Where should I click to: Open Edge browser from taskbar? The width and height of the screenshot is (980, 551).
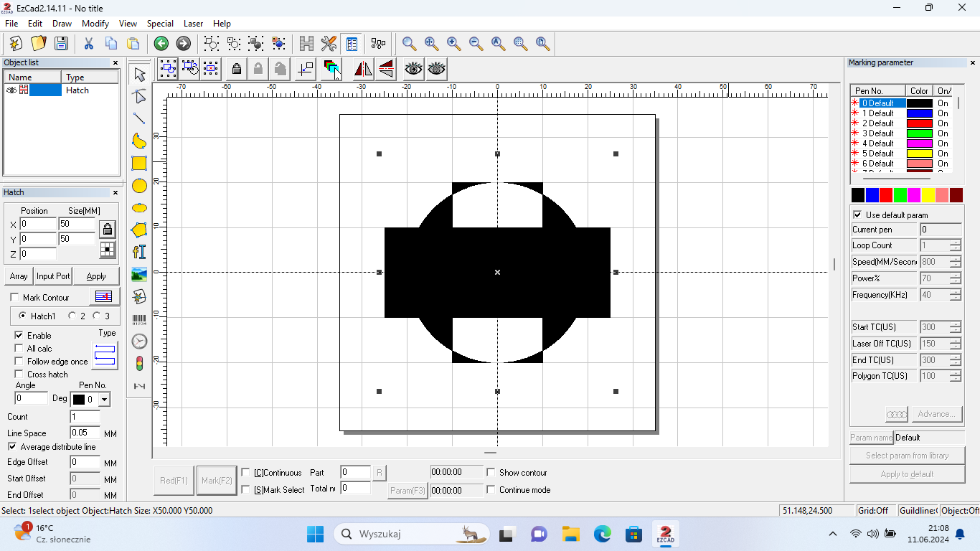click(x=602, y=534)
